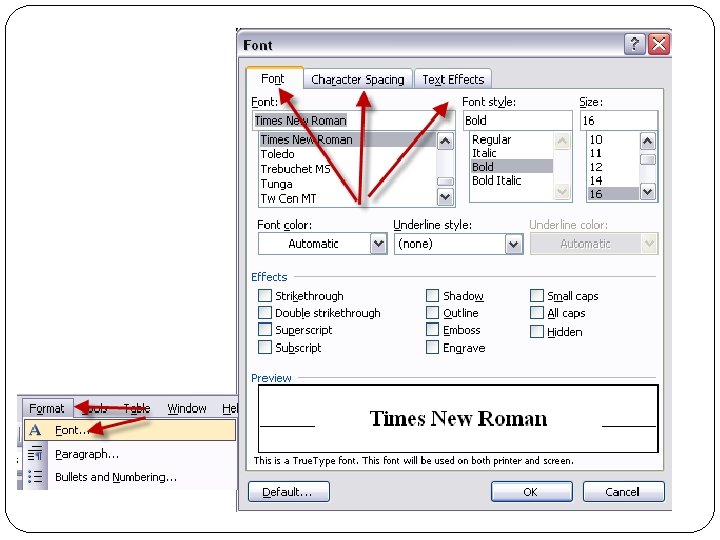720x540 pixels.
Task: Click the Size list scrollbar thumb
Action: [x=647, y=159]
